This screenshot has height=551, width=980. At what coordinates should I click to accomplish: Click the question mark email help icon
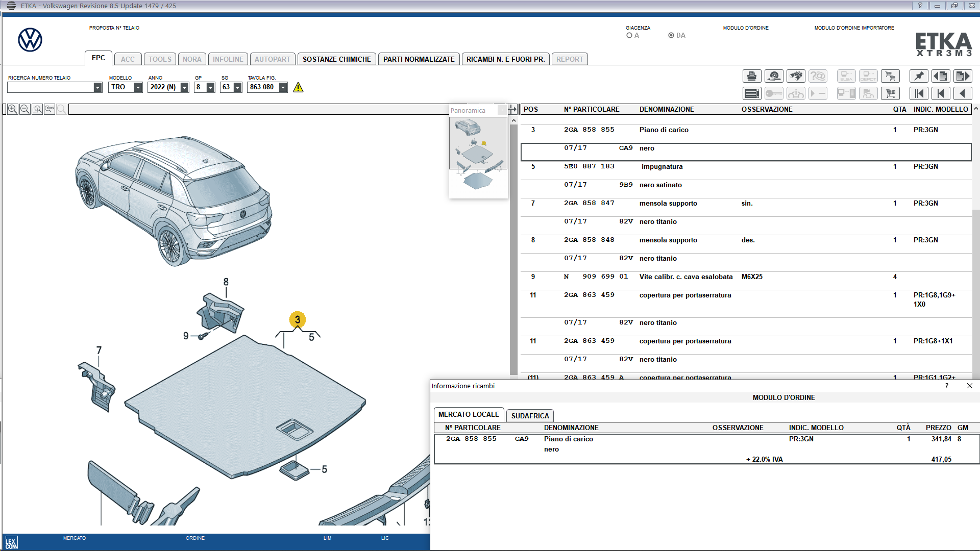coord(818,76)
